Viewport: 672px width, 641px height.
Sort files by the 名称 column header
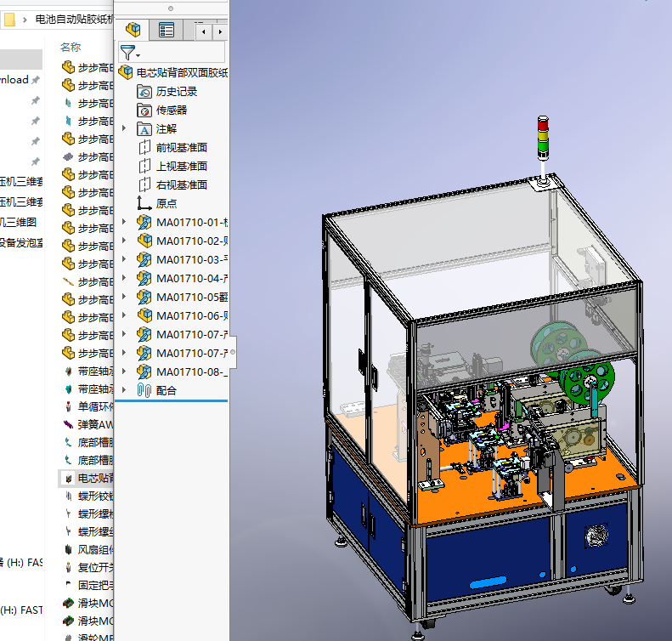pyautogui.click(x=71, y=47)
